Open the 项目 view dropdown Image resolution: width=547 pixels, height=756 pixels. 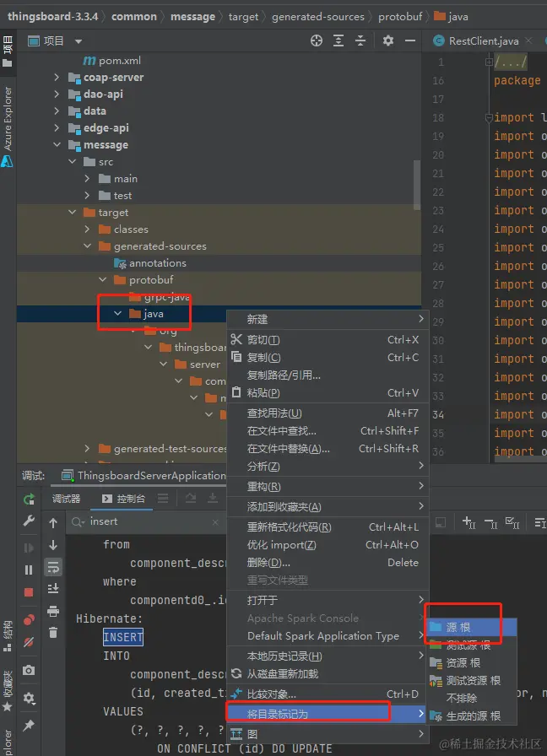[x=79, y=41]
